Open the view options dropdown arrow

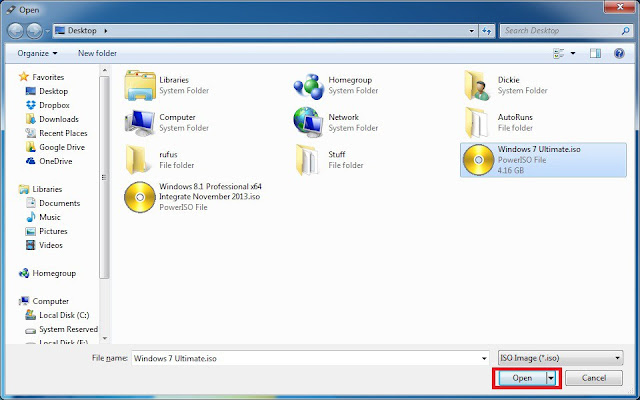(x=573, y=53)
